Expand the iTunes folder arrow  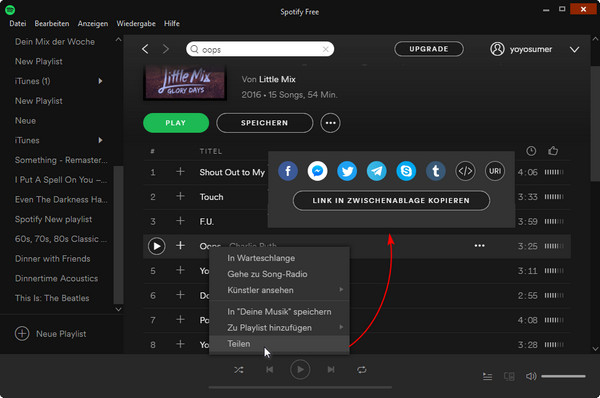[100, 140]
